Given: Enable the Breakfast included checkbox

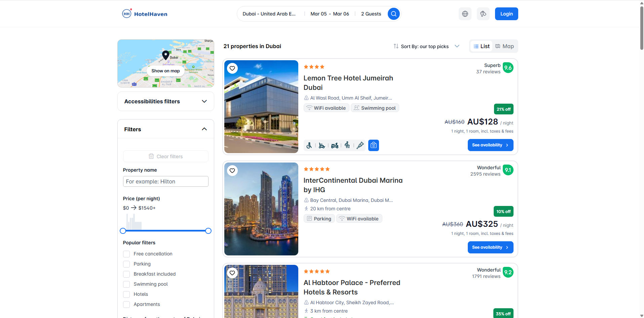Looking at the screenshot, I should click(x=126, y=274).
